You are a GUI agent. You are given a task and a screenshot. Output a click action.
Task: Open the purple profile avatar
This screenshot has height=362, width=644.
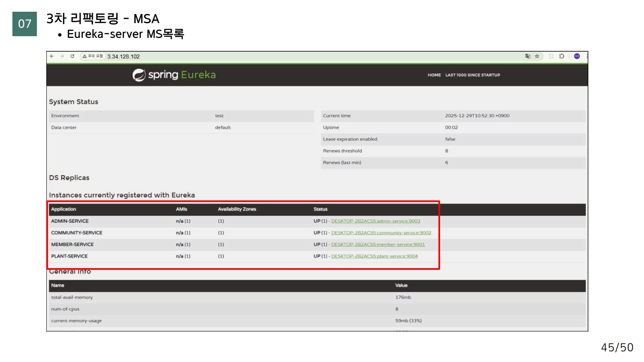577,56
